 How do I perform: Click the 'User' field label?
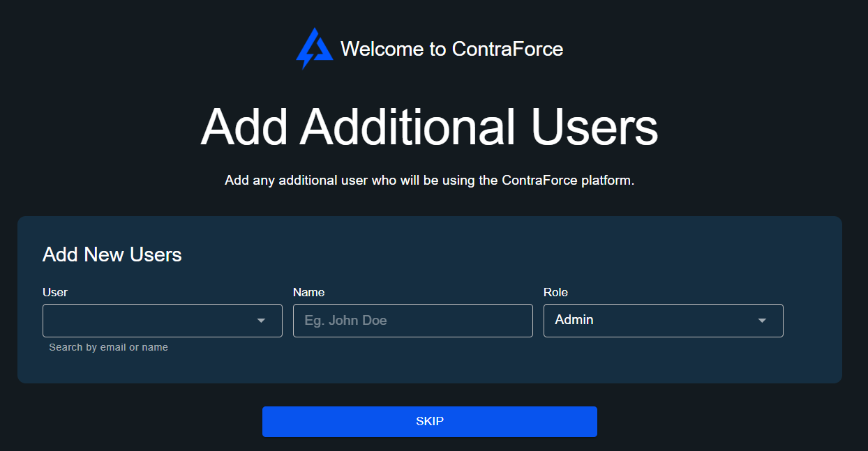(55, 292)
